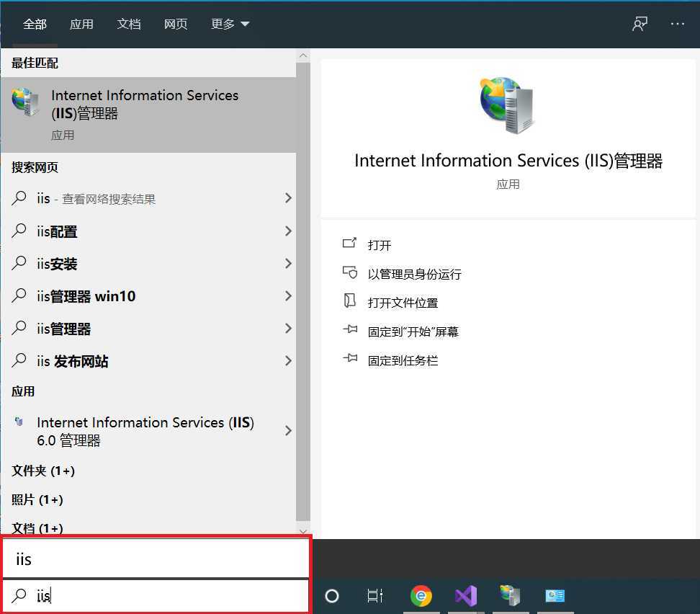Click the run as administrator shield icon
Image resolution: width=700 pixels, height=614 pixels.
click(349, 272)
